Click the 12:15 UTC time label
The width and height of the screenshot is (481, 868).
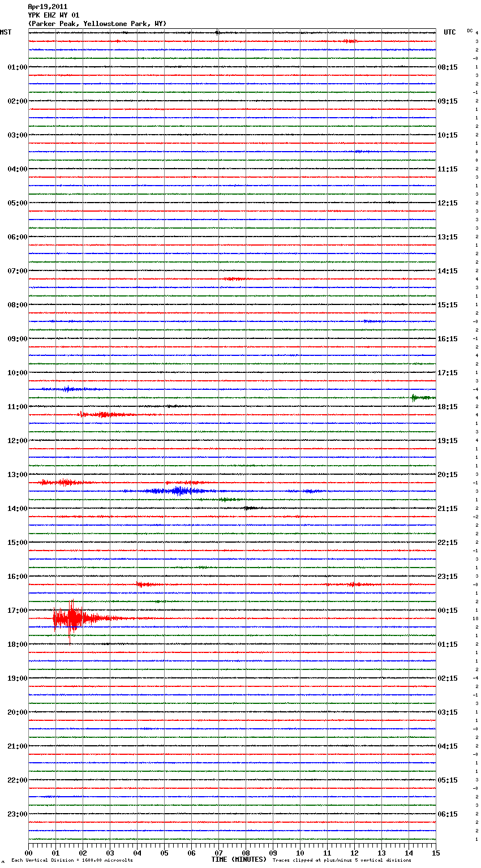(448, 203)
